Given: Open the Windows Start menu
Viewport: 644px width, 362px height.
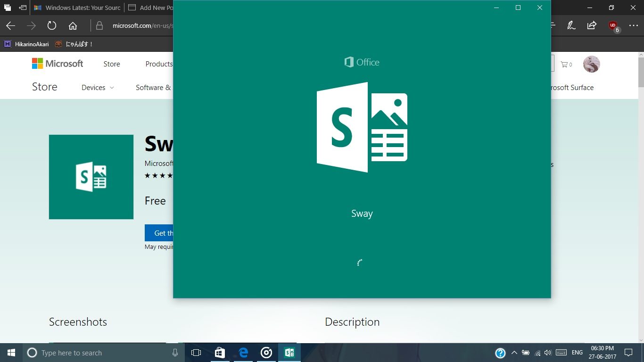Looking at the screenshot, I should click(11, 353).
